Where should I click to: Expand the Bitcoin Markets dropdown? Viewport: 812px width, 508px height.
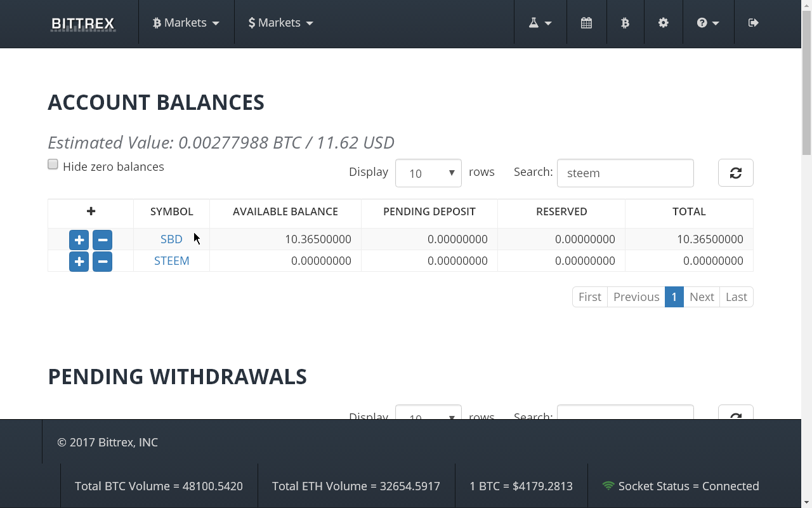186,23
